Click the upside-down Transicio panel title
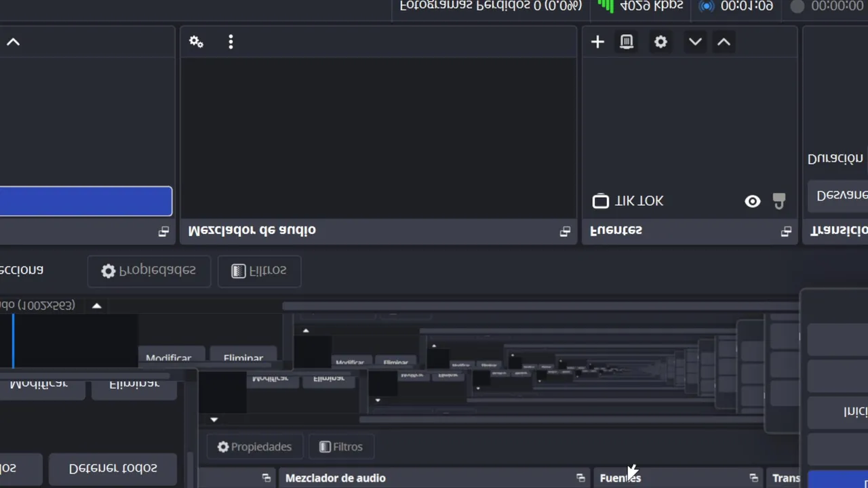 click(839, 230)
